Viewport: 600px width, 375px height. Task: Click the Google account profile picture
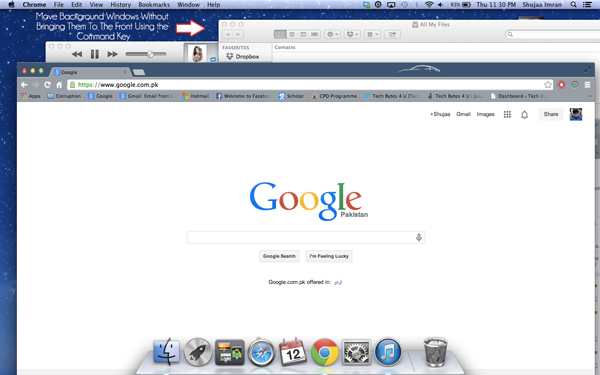(x=576, y=114)
